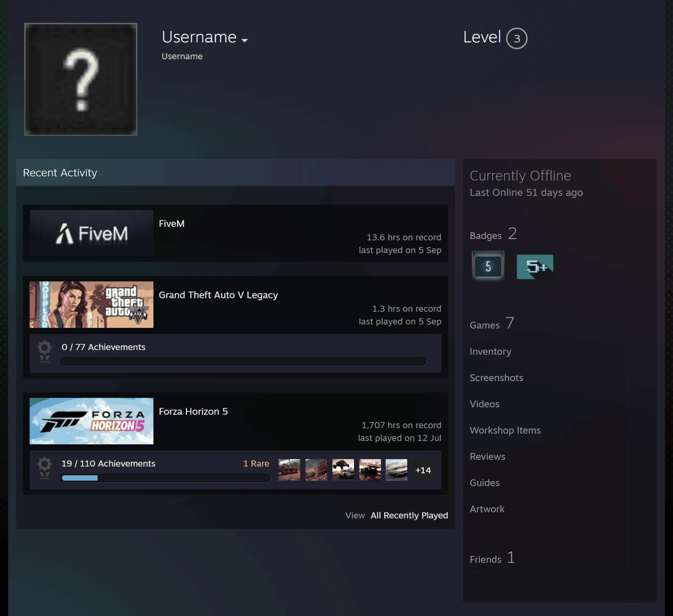Open the profile avatar question-mark image
Image resolution: width=673 pixels, height=616 pixels.
(x=81, y=79)
